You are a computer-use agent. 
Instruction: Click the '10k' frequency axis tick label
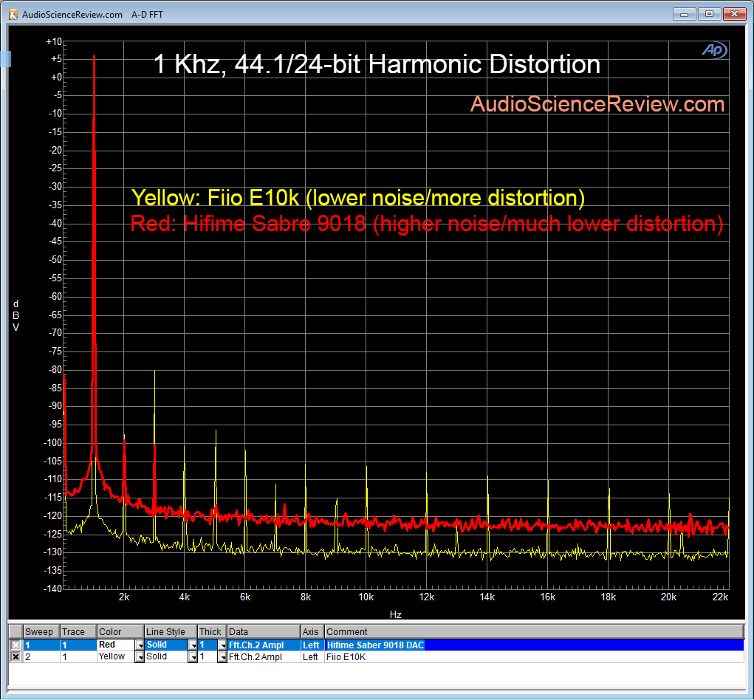pos(366,597)
